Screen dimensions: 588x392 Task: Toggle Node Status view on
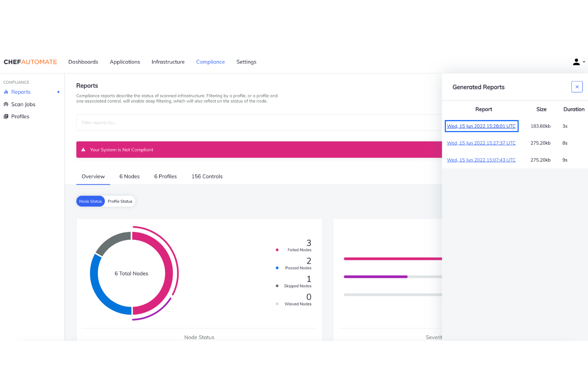click(x=90, y=201)
